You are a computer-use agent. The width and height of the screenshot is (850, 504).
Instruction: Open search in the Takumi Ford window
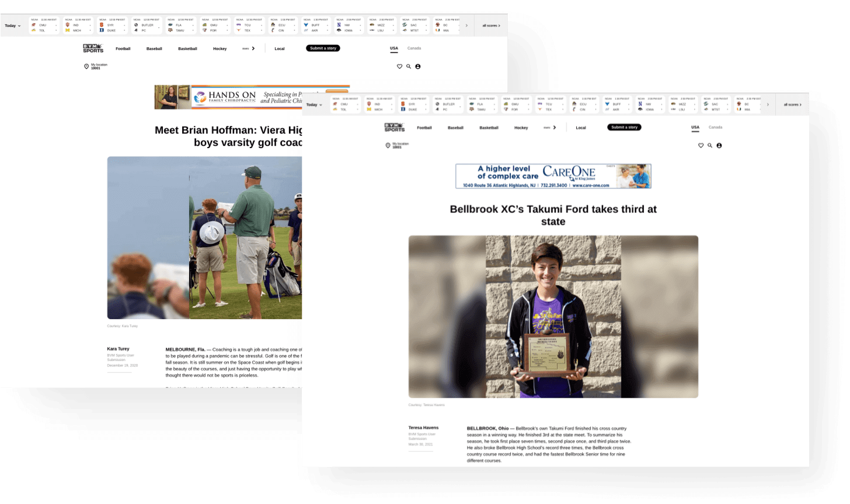coord(710,145)
